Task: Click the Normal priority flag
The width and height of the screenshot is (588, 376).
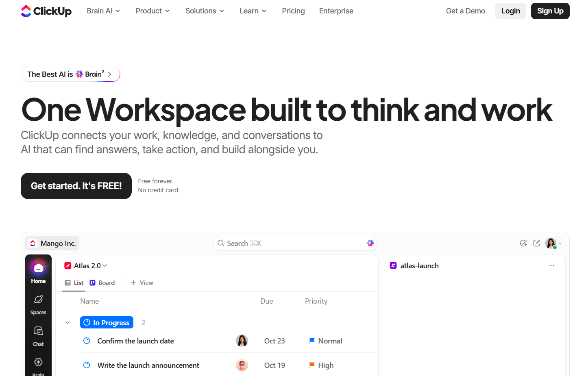Action: coord(312,341)
